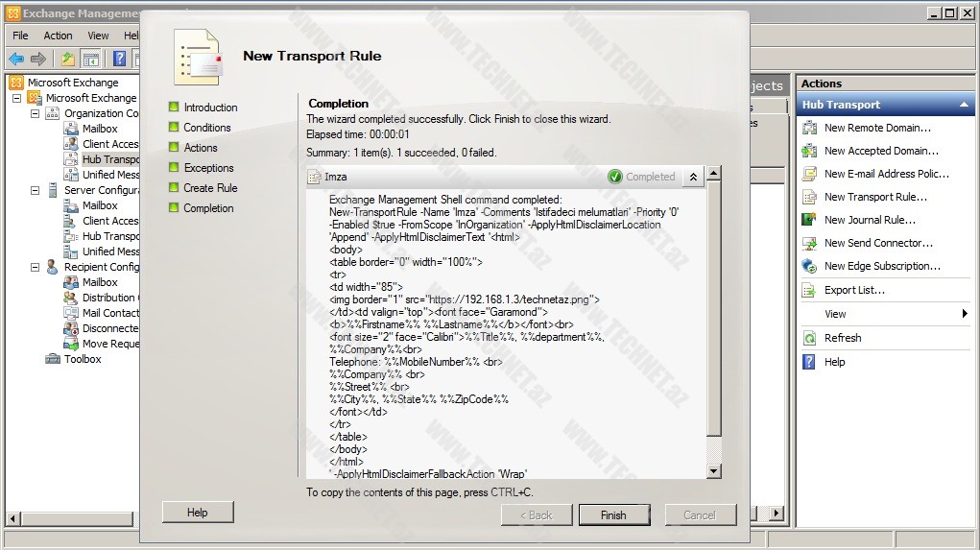Click the wizard Help button
The height and width of the screenshot is (550, 980).
click(197, 513)
